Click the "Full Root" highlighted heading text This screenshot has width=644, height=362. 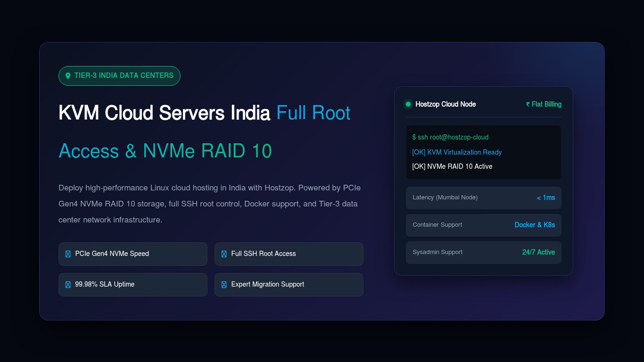[x=314, y=113]
